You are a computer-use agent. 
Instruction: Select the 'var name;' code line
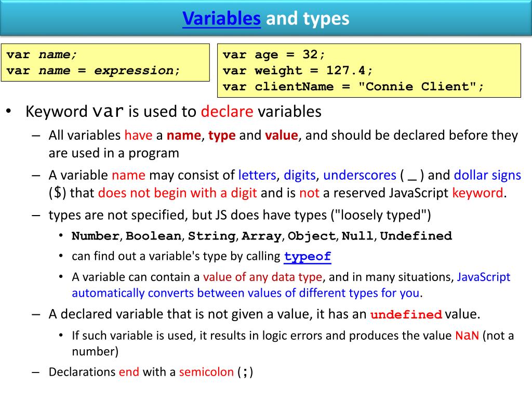[x=42, y=54]
